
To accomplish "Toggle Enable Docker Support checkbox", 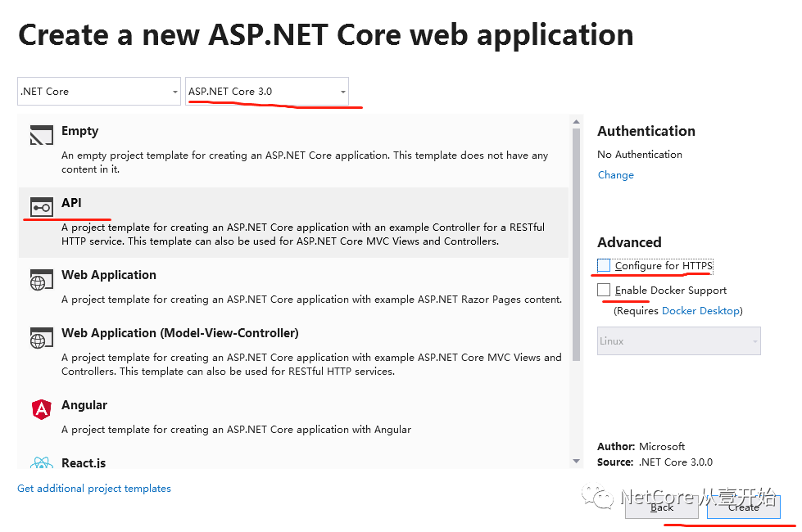I will pyautogui.click(x=605, y=290).
